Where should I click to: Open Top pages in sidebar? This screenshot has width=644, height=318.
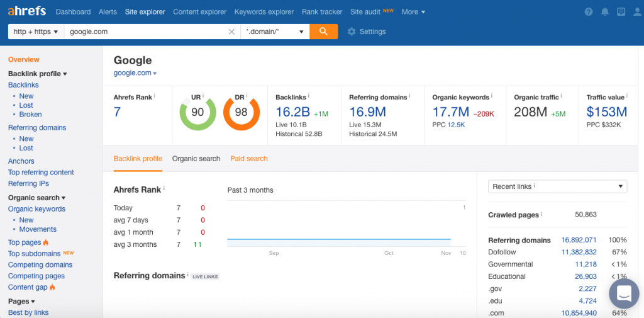(x=25, y=242)
